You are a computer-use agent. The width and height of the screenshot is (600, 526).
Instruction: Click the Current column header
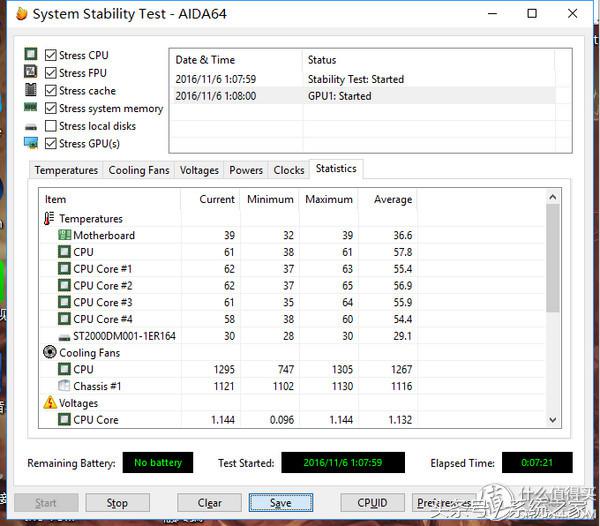(x=210, y=199)
